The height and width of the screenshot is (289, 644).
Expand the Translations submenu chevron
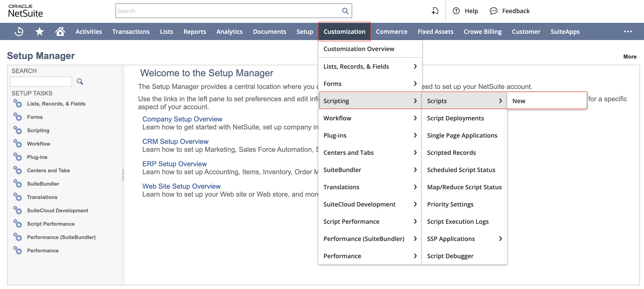point(415,187)
